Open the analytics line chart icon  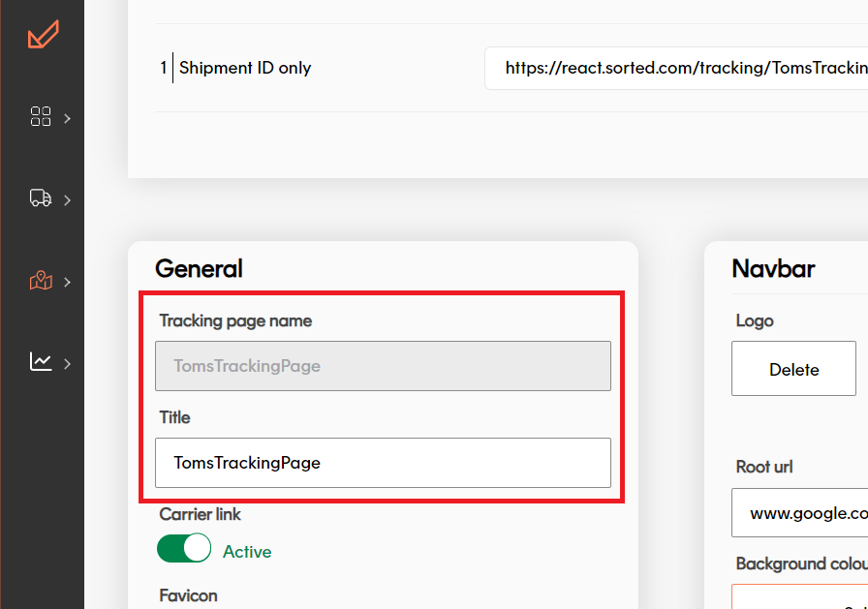(x=40, y=362)
